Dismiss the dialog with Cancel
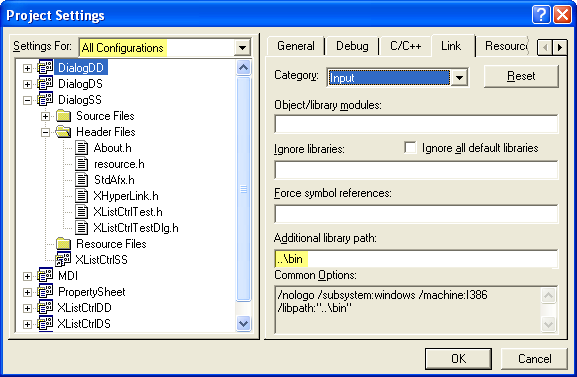This screenshot has height=377, width=577. click(534, 359)
